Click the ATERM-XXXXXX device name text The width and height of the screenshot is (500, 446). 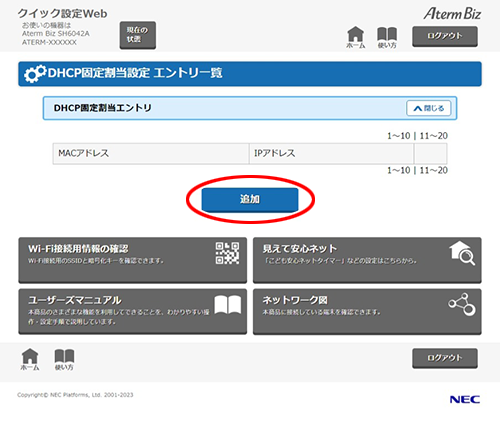tap(49, 42)
